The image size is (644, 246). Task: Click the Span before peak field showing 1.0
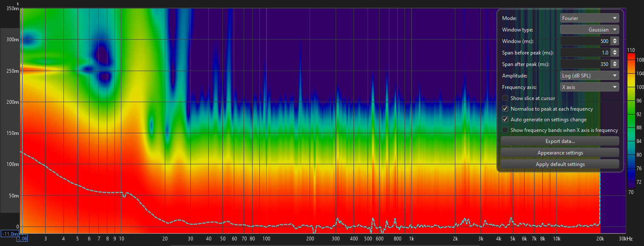pos(585,53)
